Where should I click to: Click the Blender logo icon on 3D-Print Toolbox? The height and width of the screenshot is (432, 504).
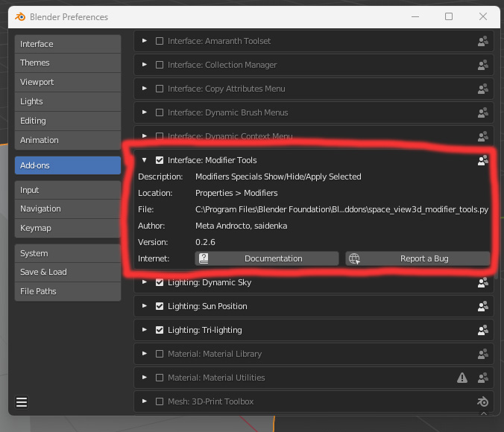[x=482, y=401]
